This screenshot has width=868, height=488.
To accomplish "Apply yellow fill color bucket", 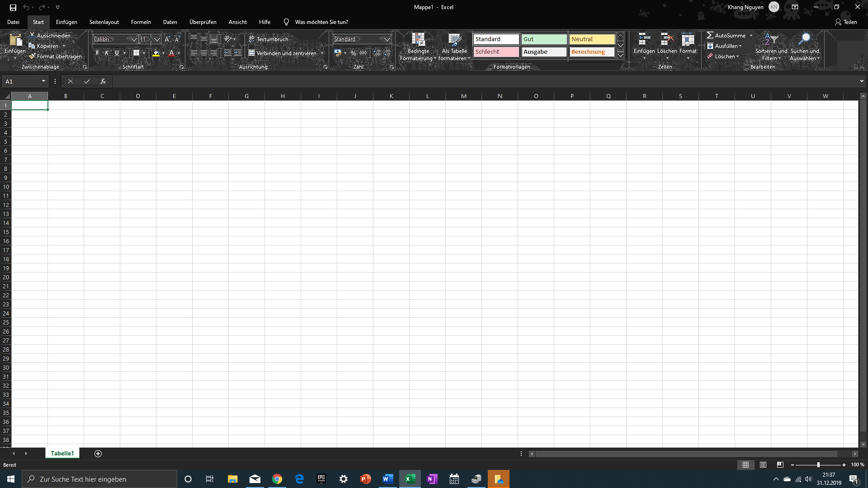I will (156, 53).
